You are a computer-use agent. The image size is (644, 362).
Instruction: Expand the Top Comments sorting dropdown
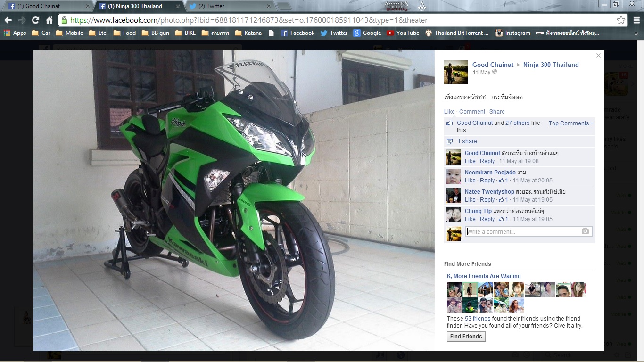[x=571, y=123]
